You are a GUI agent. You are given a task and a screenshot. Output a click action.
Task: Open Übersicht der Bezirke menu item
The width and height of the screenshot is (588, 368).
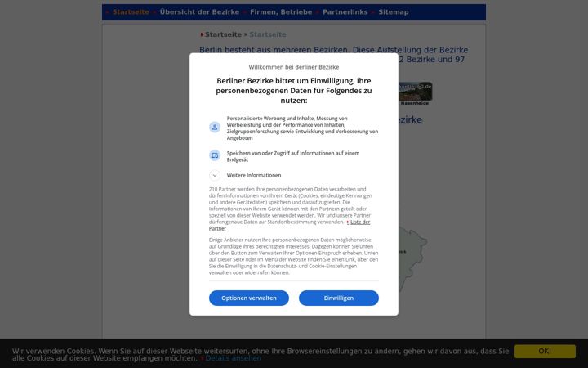[x=199, y=12]
